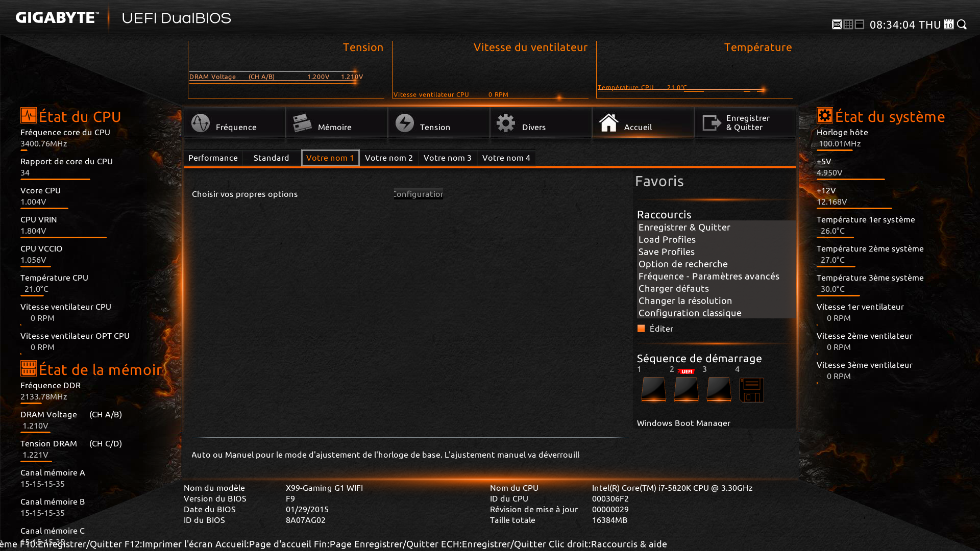Click the Favoris panel heading

point(659,181)
